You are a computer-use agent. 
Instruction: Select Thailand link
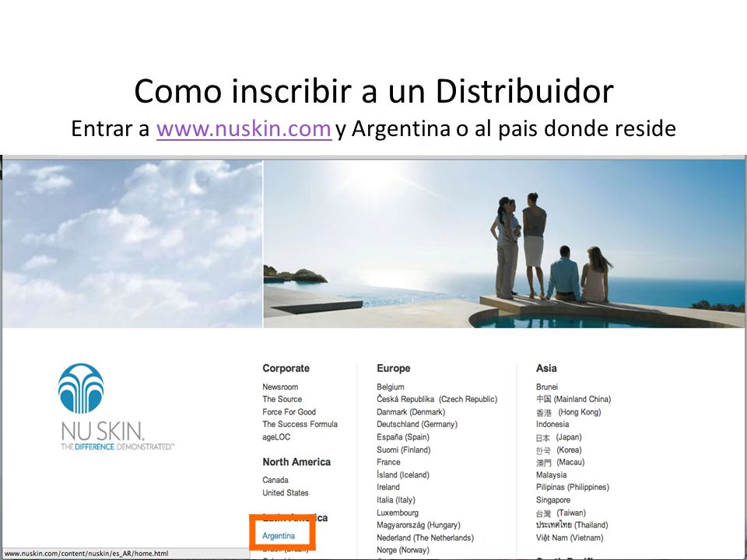pos(572,525)
